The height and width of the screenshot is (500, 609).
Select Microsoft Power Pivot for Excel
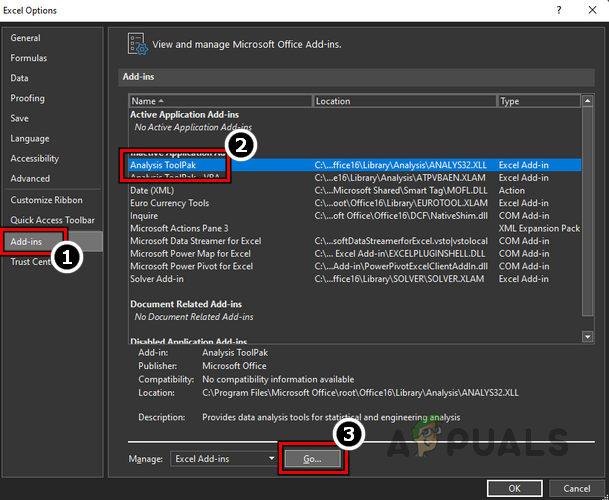coord(355,266)
